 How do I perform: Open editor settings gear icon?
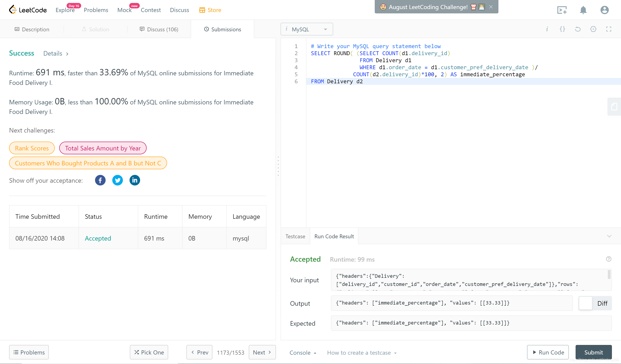(x=593, y=29)
